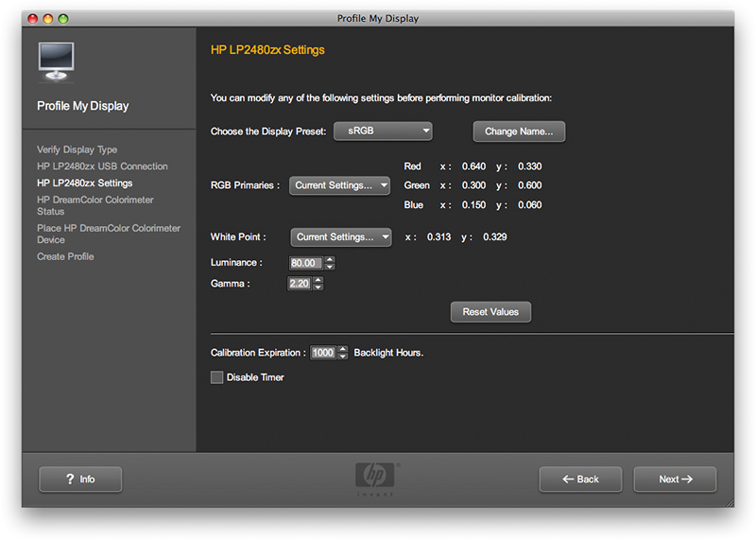Go to the Back step
The image size is (756, 540).
(x=580, y=479)
